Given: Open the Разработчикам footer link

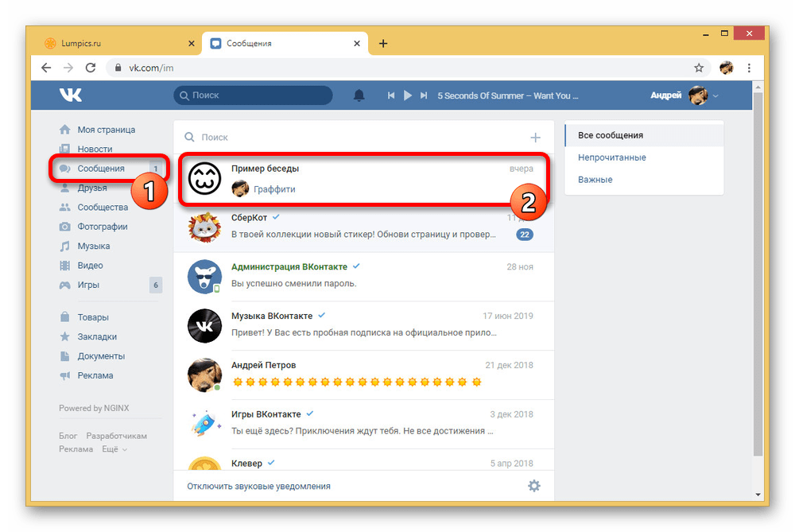Looking at the screenshot, I should tap(117, 436).
